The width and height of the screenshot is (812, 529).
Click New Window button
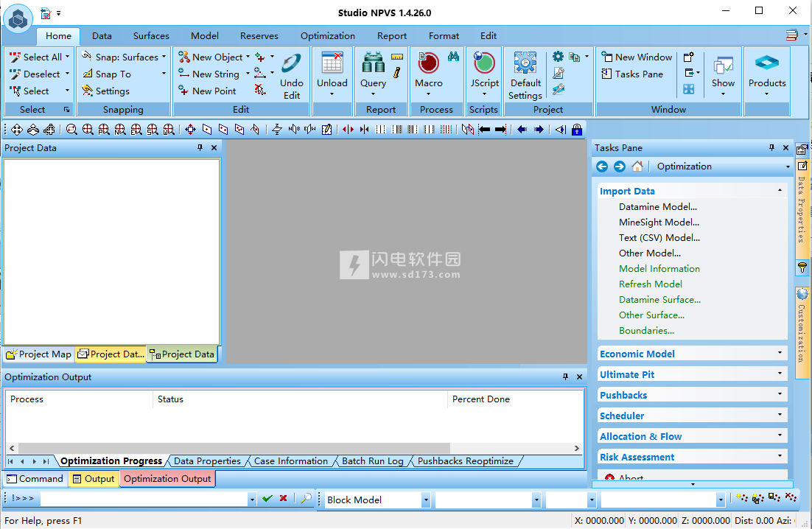pyautogui.click(x=637, y=57)
